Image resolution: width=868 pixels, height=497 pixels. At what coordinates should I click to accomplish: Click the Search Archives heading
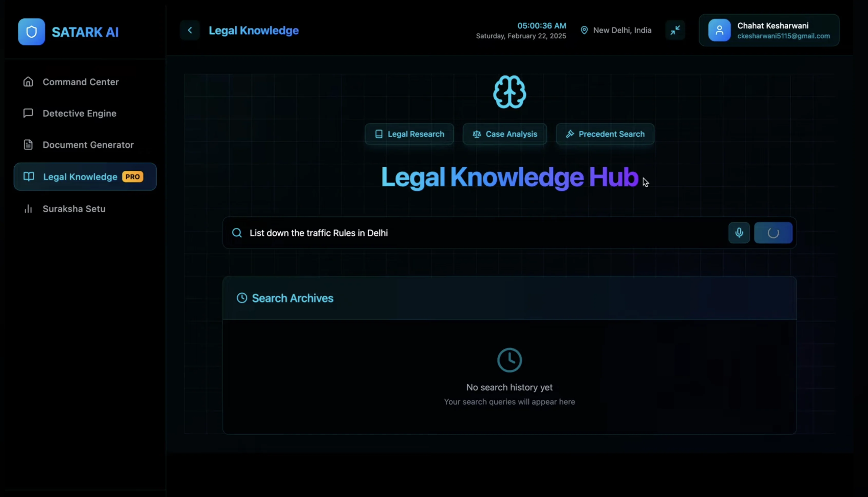[x=293, y=298]
